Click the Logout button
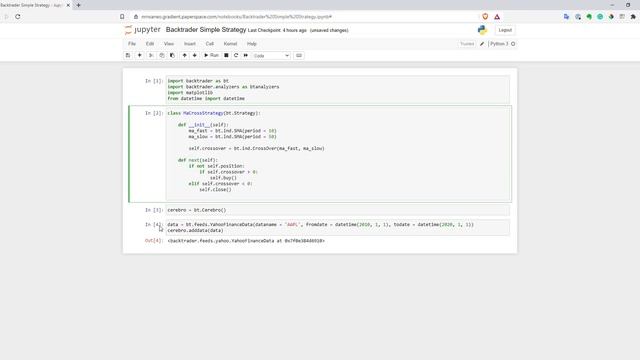 505,30
